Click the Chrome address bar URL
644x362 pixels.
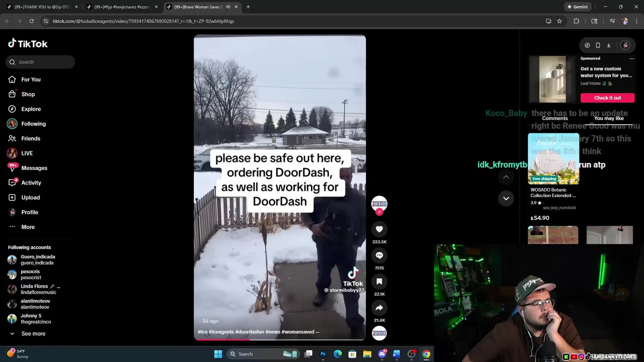(143, 21)
